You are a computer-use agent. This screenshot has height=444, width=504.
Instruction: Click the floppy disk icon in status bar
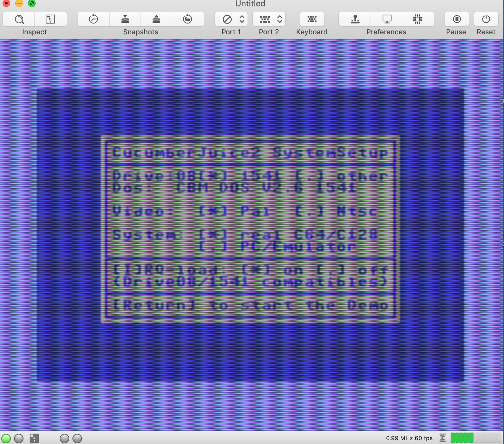[x=34, y=438]
